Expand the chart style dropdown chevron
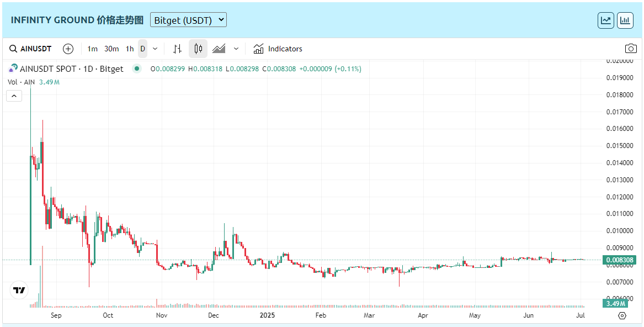This screenshot has height=327, width=644. (x=236, y=49)
